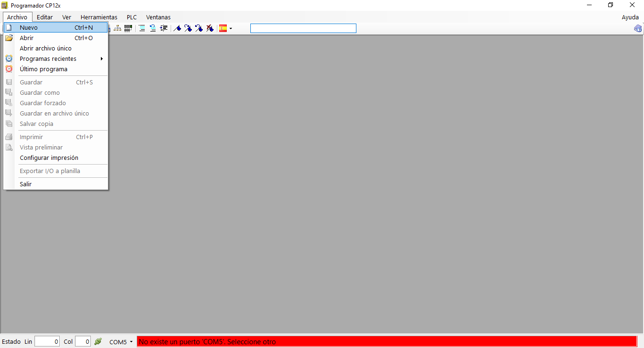Expand the Programas recientes submenu
Image resolution: width=644 pixels, height=348 pixels.
pyautogui.click(x=56, y=59)
